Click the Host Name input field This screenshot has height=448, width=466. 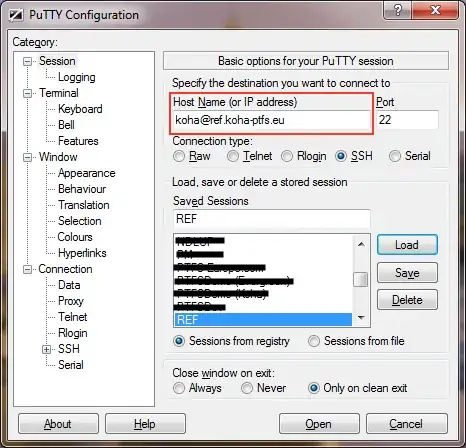pos(271,120)
